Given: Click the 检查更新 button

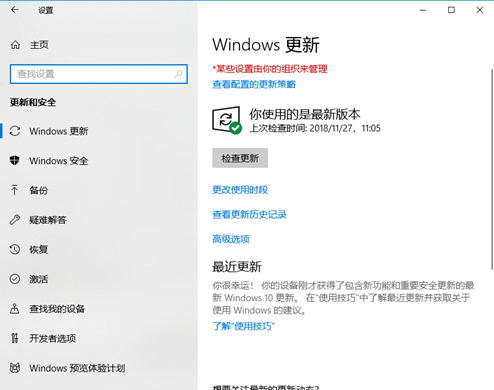Looking at the screenshot, I should click(240, 158).
